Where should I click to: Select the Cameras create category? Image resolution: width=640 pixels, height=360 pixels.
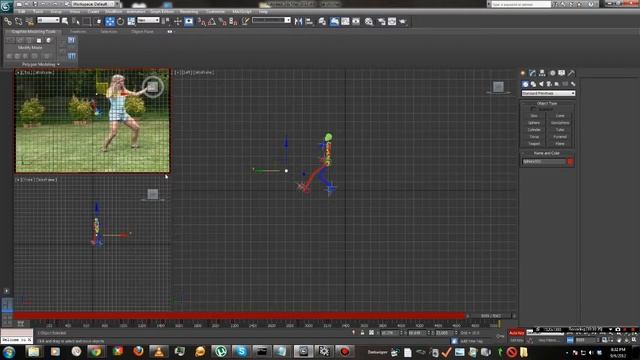(549, 84)
